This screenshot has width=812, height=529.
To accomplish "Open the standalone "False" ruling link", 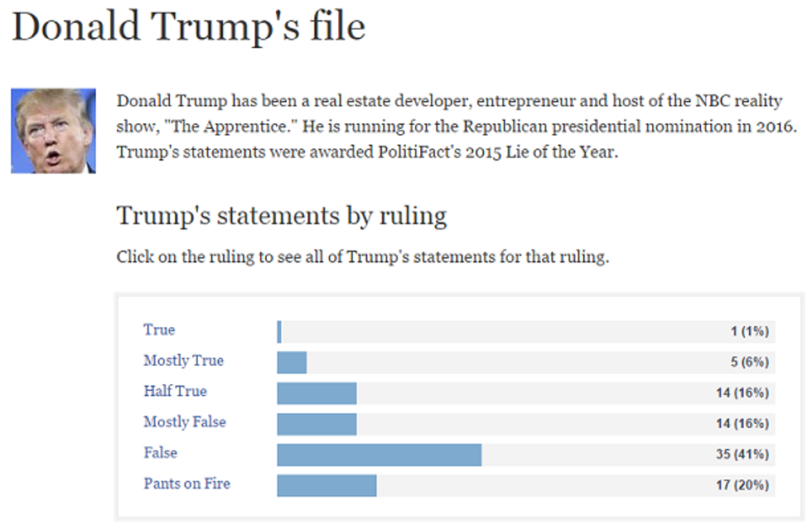I will (160, 454).
